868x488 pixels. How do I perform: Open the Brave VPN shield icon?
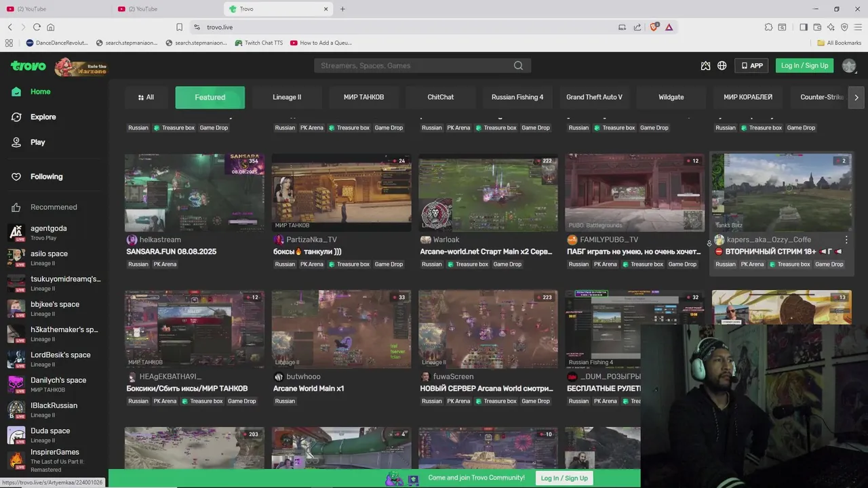[844, 27]
